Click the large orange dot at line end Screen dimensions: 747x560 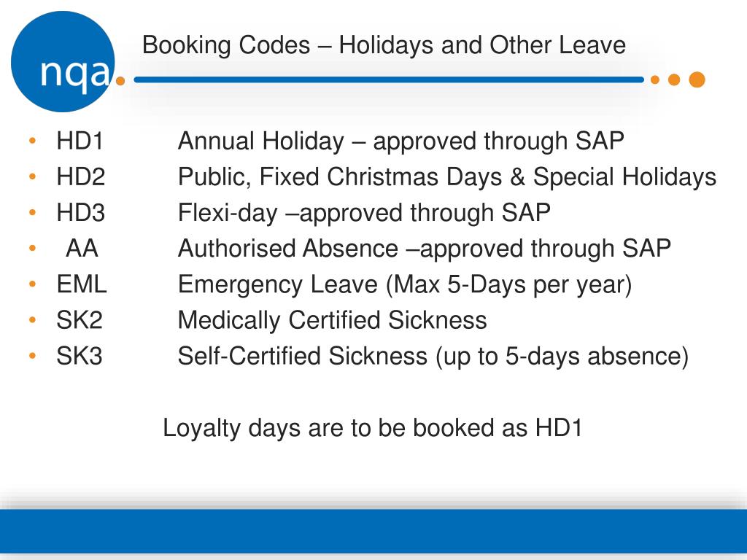point(697,79)
